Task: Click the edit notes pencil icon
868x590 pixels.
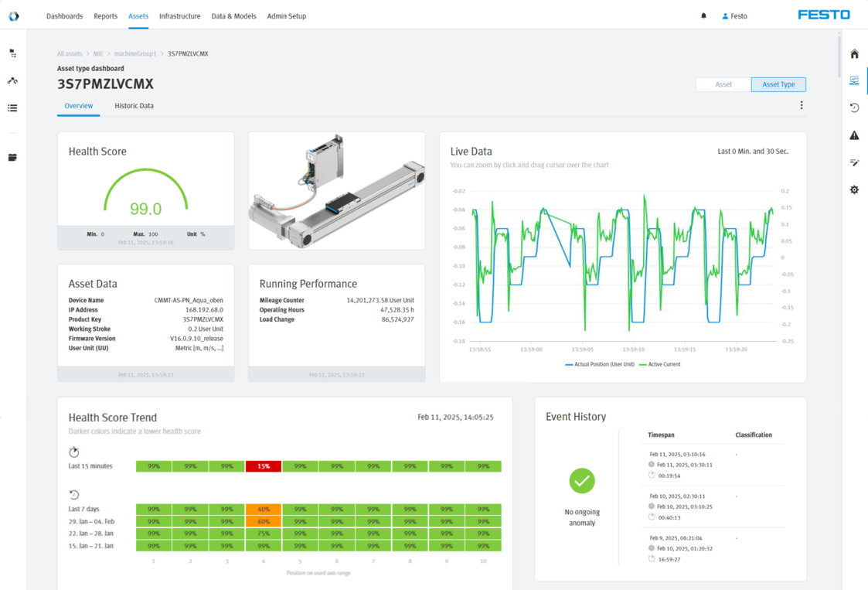Action: point(854,162)
